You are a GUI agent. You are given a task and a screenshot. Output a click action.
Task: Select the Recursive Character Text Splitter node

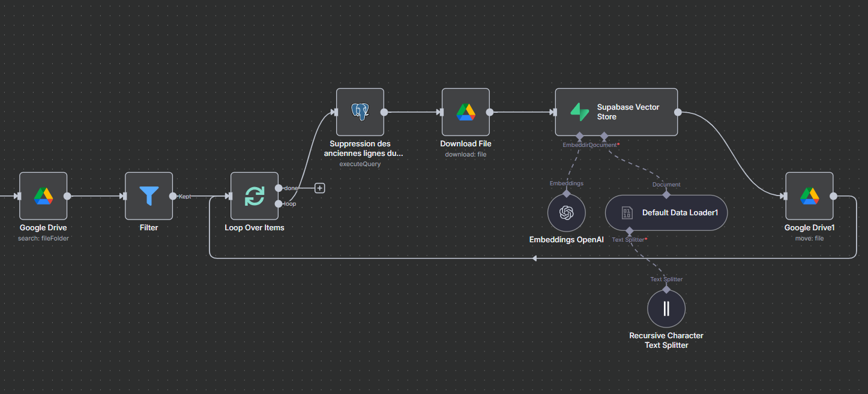click(666, 309)
